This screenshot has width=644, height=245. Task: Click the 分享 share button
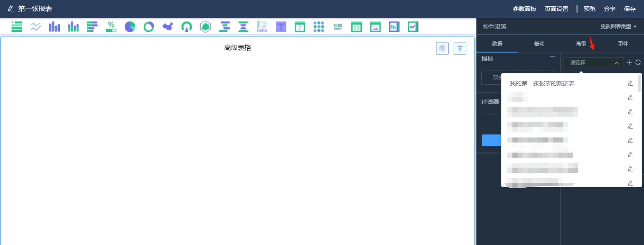point(609,9)
